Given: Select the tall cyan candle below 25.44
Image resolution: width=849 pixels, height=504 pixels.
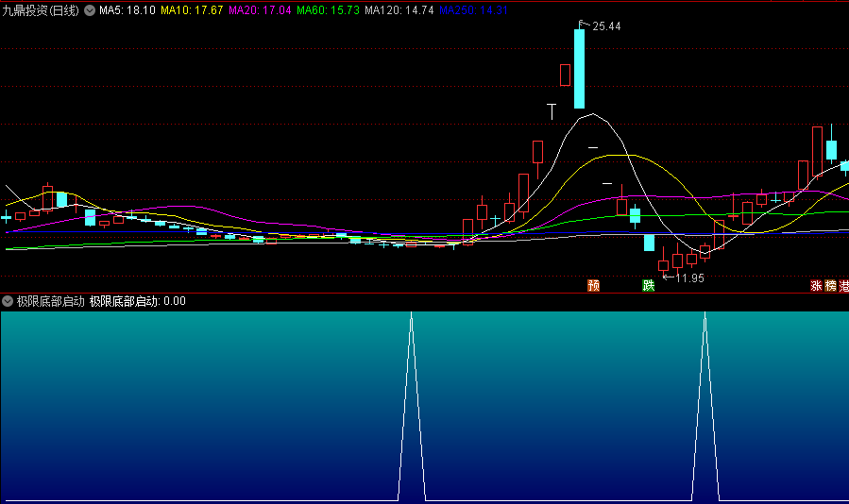Looking at the screenshot, I should point(579,68).
